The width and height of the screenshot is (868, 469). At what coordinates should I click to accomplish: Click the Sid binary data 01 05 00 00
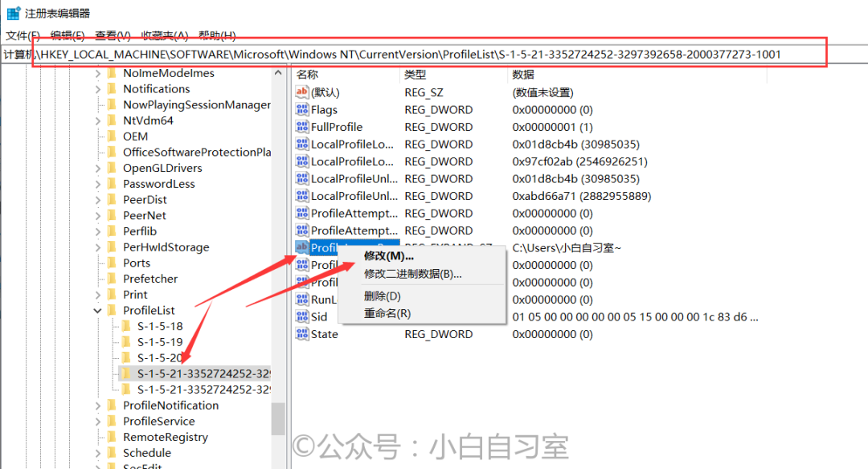635,317
